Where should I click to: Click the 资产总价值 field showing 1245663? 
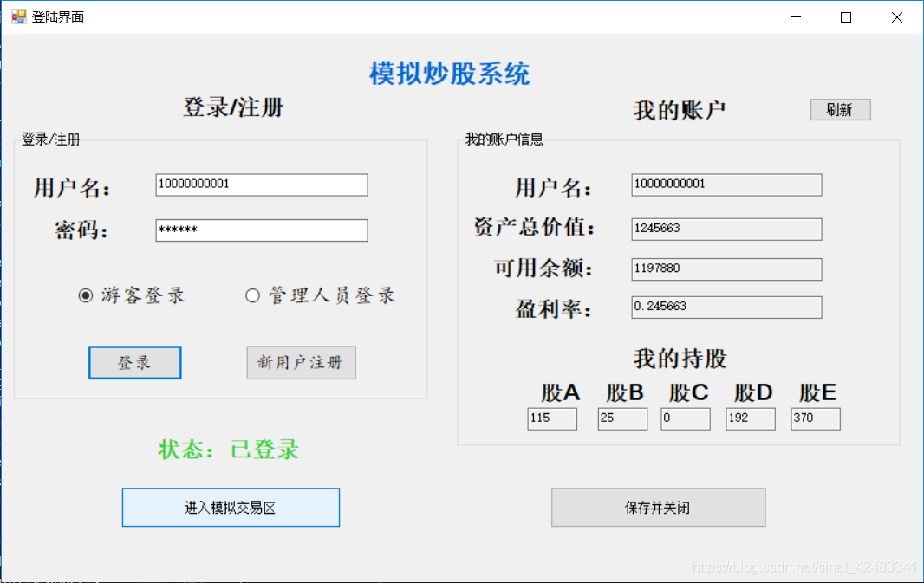(x=726, y=229)
